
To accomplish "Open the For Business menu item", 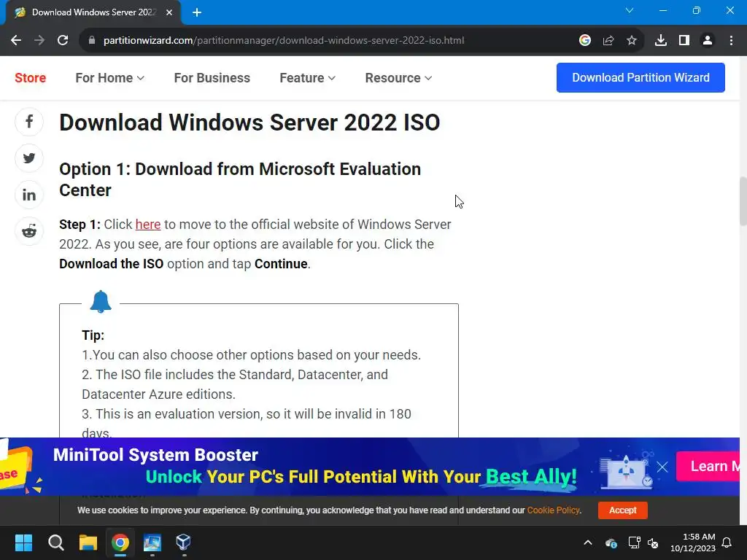I will point(212,77).
